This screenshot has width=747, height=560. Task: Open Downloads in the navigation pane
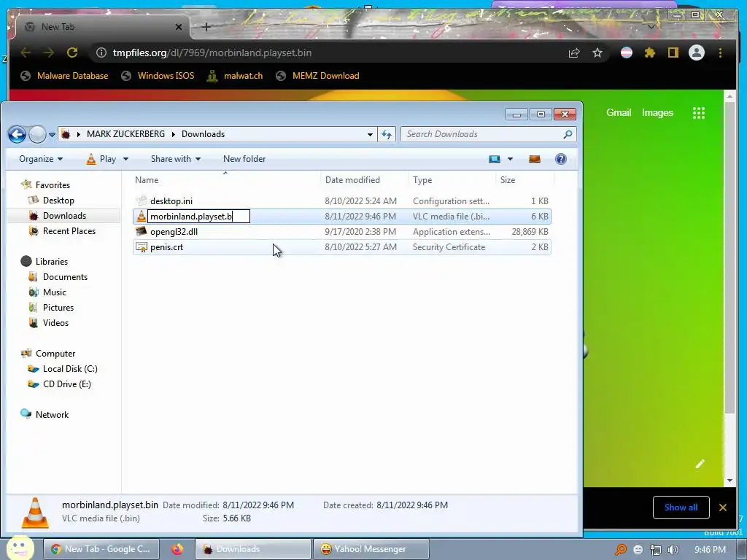(64, 216)
